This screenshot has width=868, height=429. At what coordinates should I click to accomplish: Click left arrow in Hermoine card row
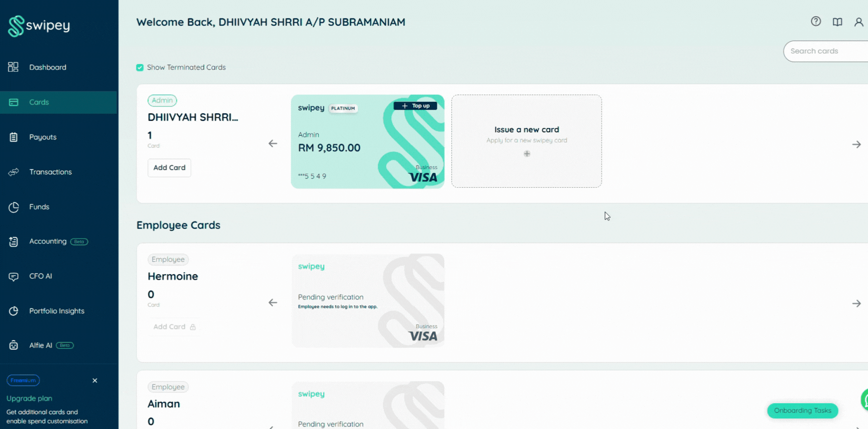click(x=272, y=302)
